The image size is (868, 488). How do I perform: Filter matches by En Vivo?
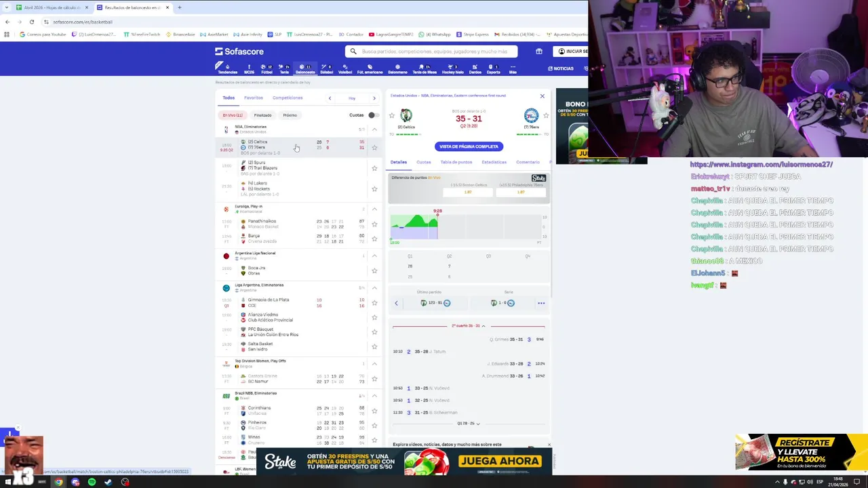pyautogui.click(x=233, y=115)
